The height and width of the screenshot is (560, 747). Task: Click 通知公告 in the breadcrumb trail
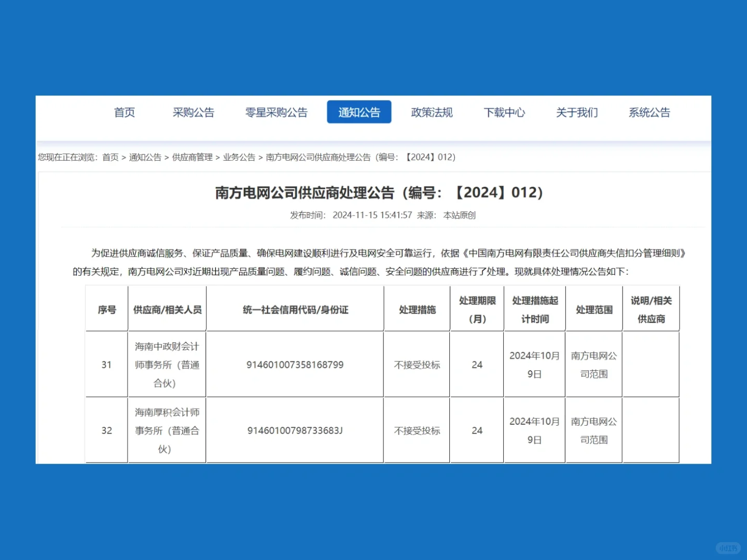tap(145, 157)
